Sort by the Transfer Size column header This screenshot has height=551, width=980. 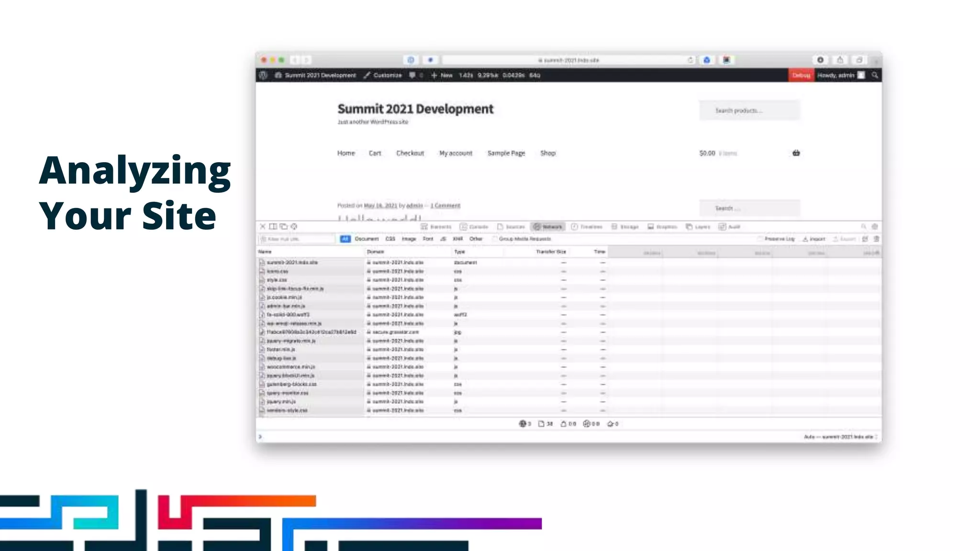click(x=551, y=252)
